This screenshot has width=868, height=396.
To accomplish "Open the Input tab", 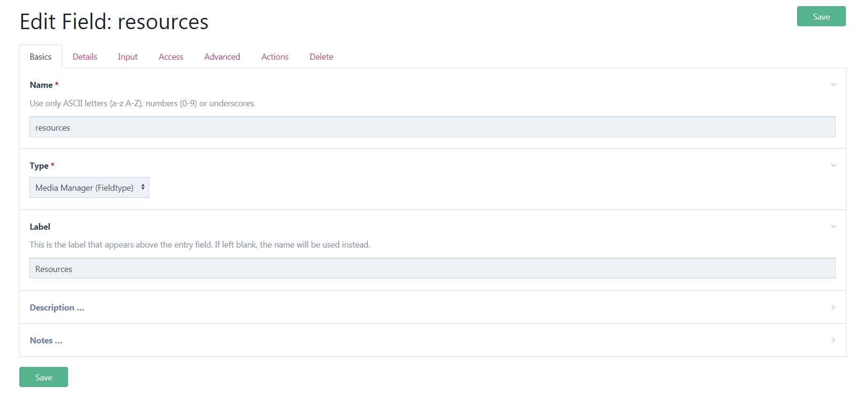I will tap(128, 57).
